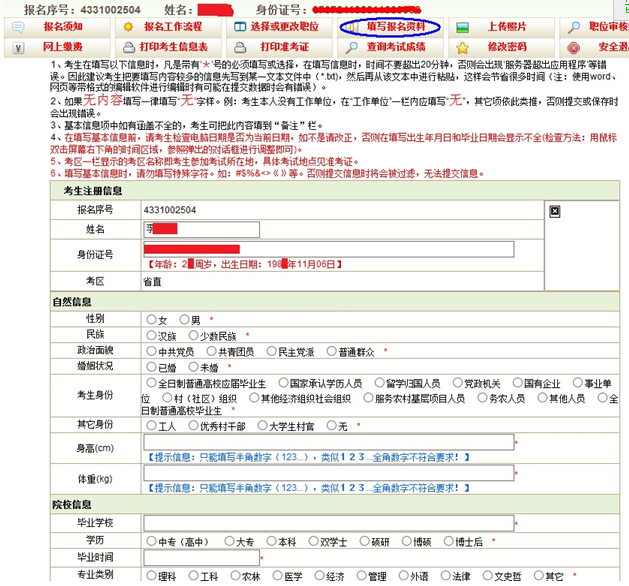Viewport: 629px width, 586px height.
Task: Select 理科 for 专业类别
Action: 151,576
